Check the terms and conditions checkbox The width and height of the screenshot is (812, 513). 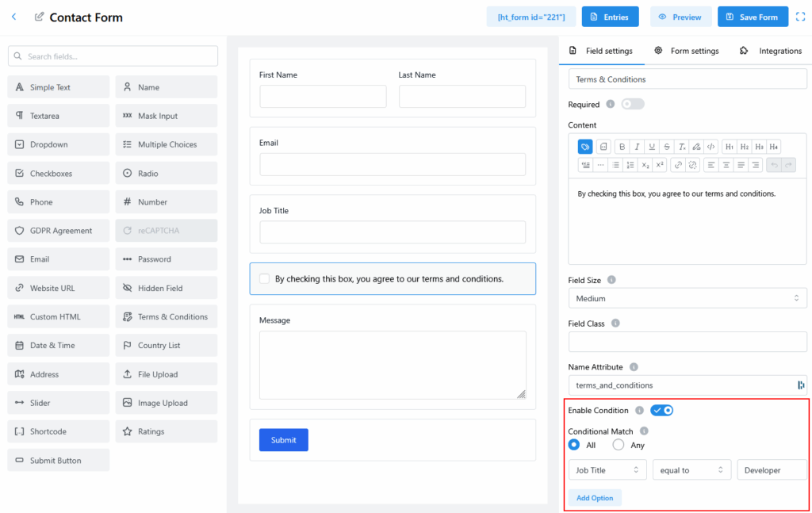[265, 279]
